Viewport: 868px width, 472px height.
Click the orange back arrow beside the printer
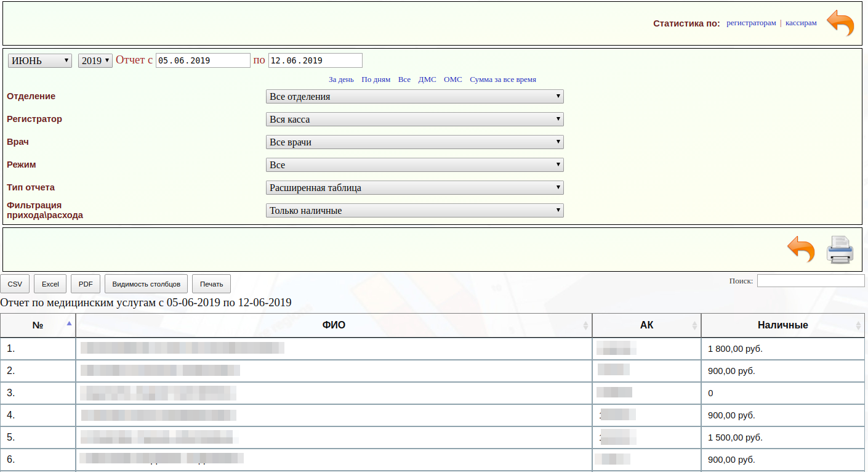[801, 250]
